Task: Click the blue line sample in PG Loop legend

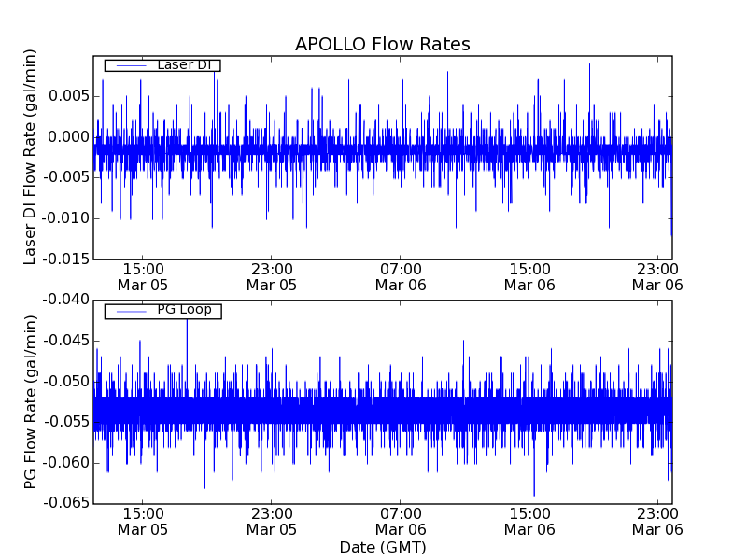Action: coord(130,311)
